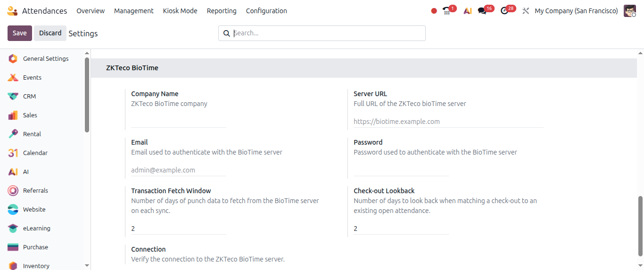
Task: Click the Password input field
Action: (x=401, y=170)
